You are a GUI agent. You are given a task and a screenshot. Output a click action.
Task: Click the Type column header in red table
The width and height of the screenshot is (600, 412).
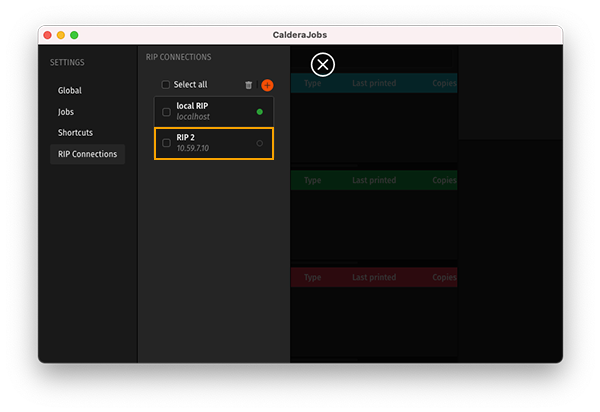point(312,278)
